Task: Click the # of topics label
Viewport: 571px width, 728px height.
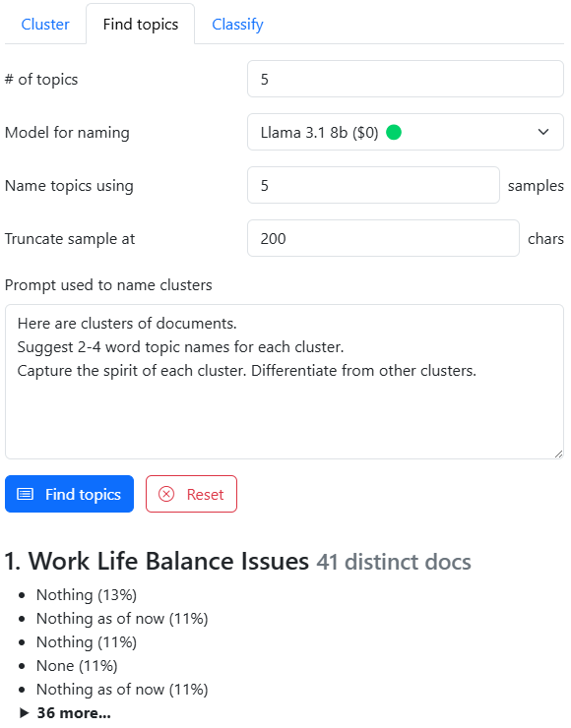Action: click(41, 80)
